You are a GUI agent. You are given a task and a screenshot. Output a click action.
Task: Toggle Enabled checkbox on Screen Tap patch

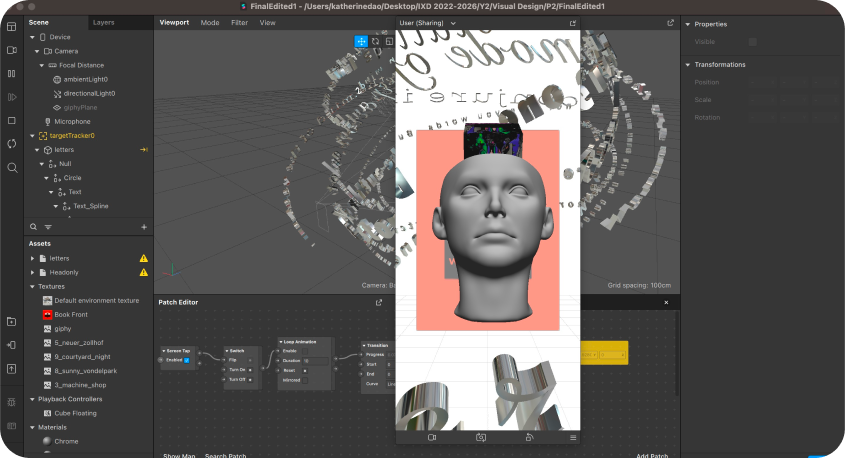tap(185, 360)
